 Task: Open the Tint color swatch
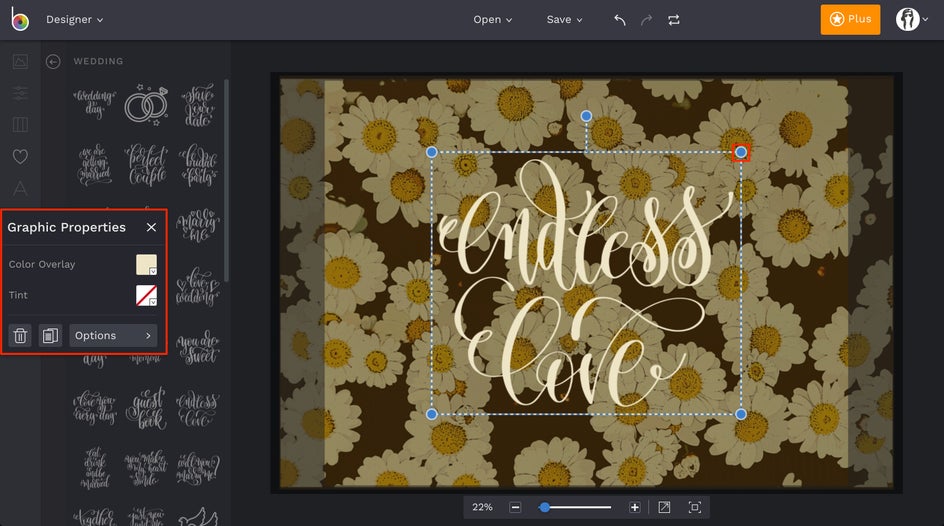(x=146, y=296)
